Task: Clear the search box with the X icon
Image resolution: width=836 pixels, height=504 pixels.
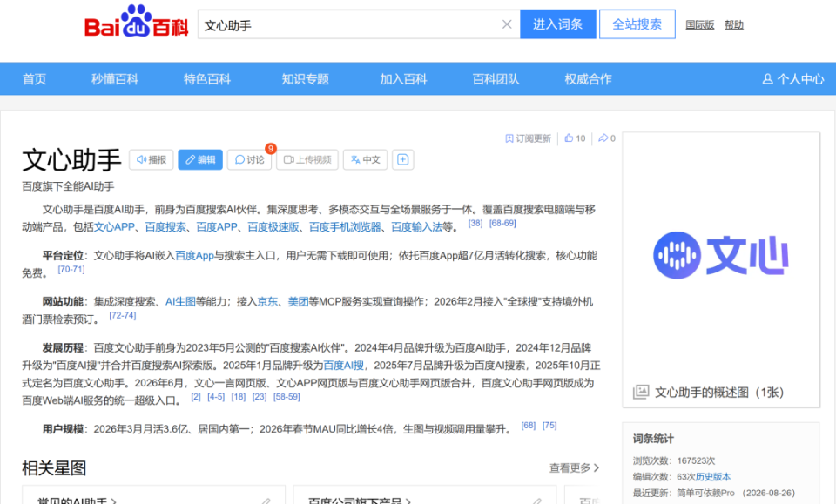Action: click(x=507, y=24)
